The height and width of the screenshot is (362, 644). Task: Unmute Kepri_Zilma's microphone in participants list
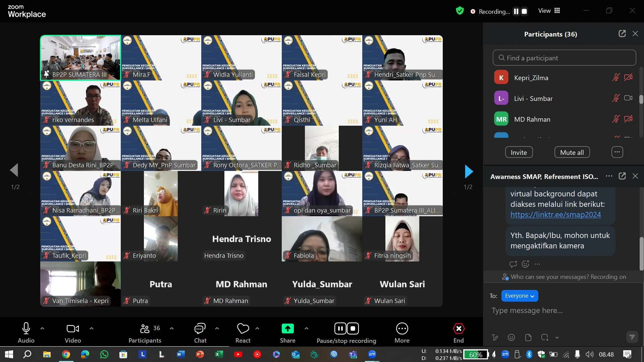[615, 78]
